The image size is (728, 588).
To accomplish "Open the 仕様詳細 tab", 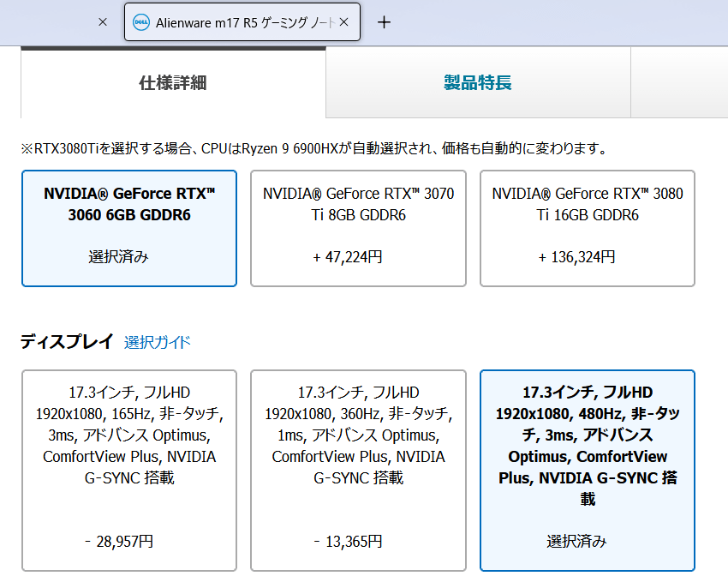I will tap(173, 83).
